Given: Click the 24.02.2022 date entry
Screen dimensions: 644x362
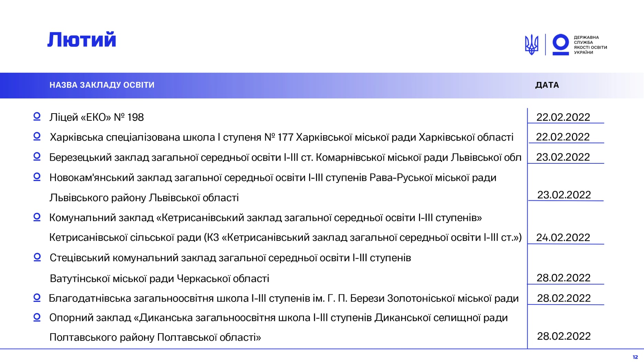Looking at the screenshot, I should pos(563,237).
